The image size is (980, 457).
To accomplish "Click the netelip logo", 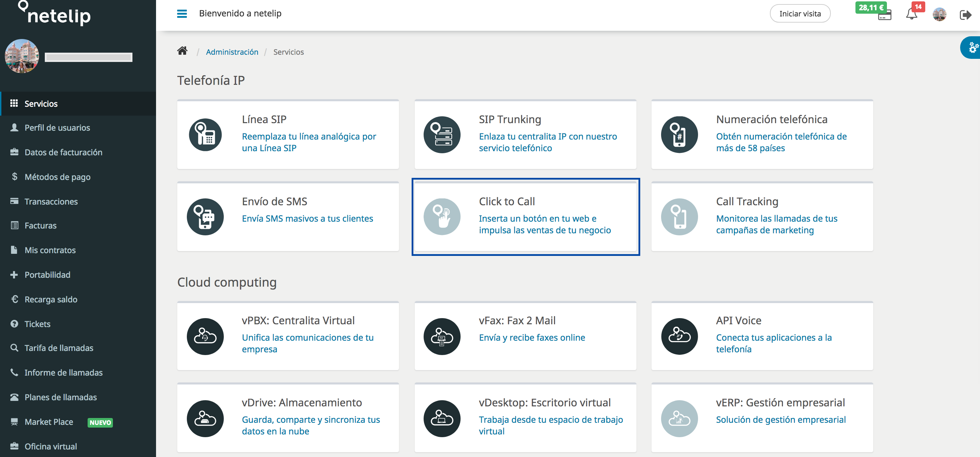I will (54, 14).
